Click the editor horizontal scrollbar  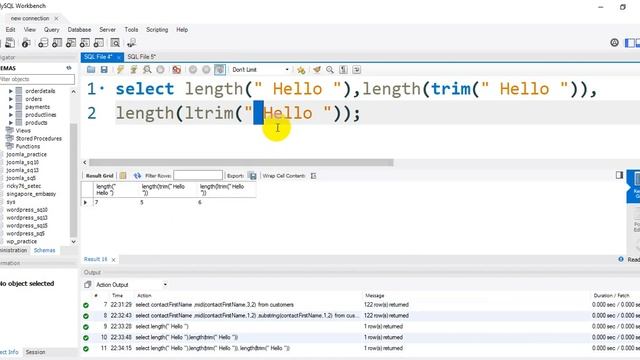click(x=241, y=162)
